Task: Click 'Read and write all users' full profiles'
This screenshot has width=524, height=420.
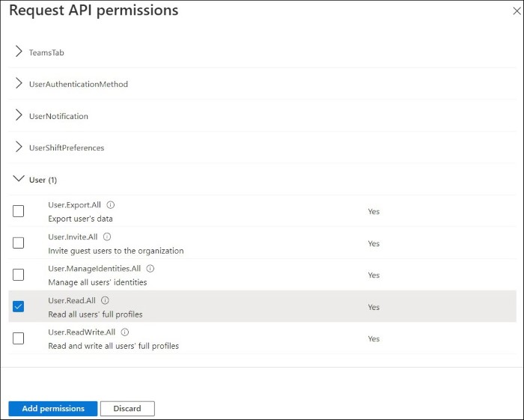Action: point(113,346)
